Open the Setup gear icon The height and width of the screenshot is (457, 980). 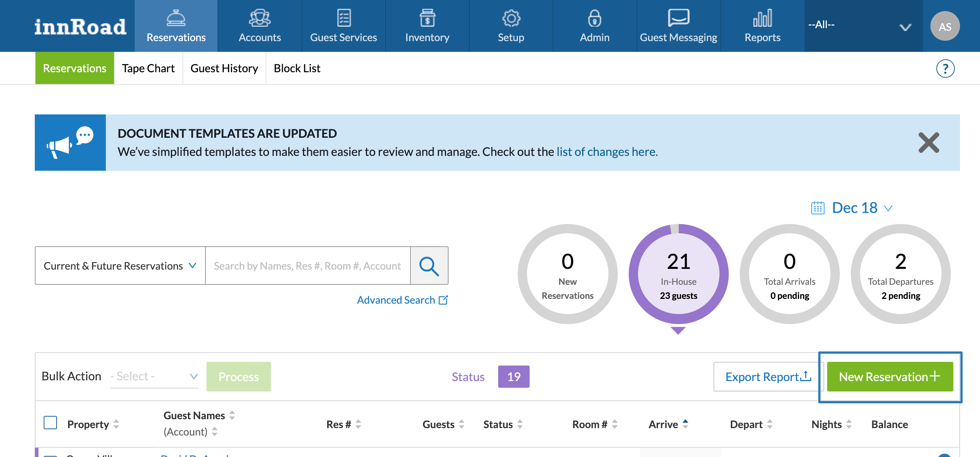[x=511, y=18]
